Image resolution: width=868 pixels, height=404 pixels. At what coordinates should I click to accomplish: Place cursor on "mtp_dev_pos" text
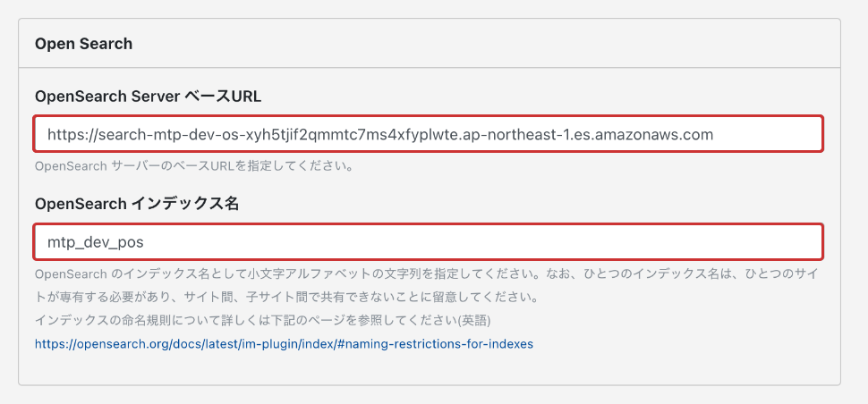(95, 241)
